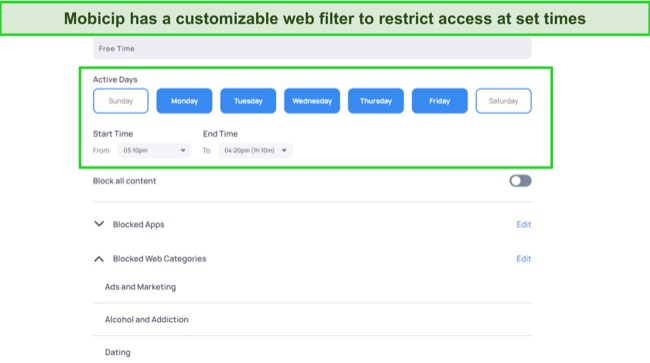Turn on Block all content switch

pos(520,181)
